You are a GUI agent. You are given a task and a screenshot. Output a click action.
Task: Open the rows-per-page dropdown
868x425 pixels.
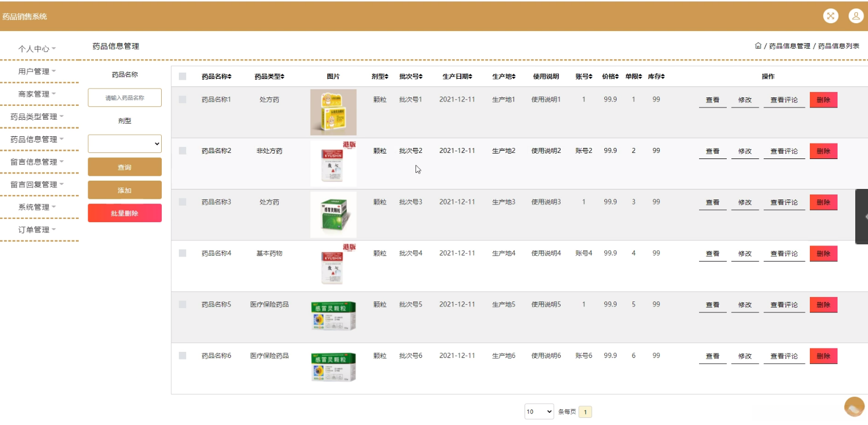click(x=539, y=412)
